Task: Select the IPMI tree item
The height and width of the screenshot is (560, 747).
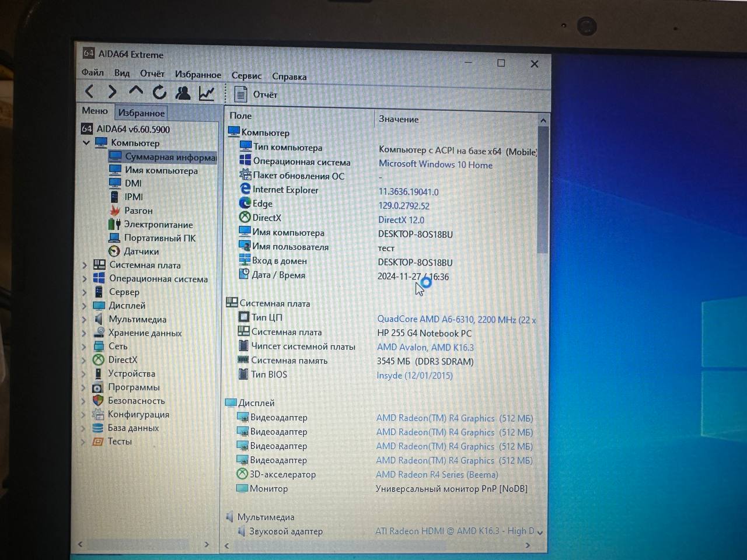Action: 134,197
